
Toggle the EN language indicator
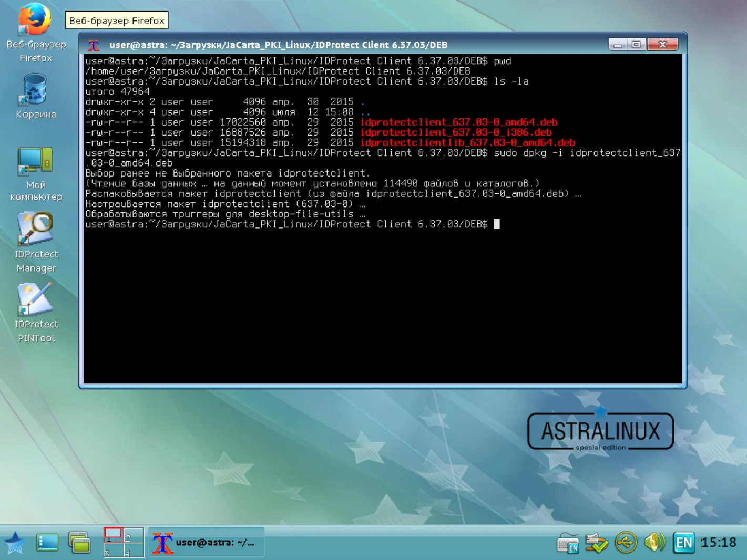(684, 543)
